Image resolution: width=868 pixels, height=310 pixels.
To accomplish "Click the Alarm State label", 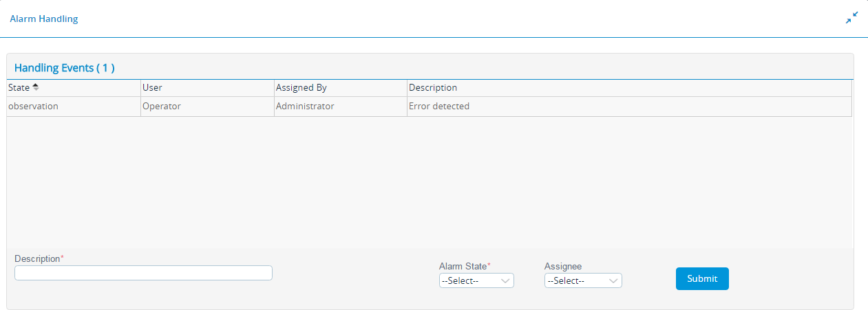I will (463, 266).
